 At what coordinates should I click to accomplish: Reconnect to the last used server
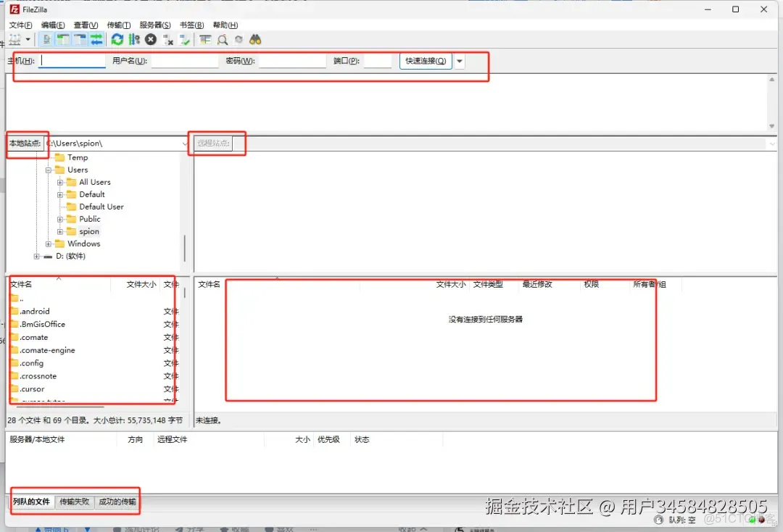click(x=186, y=40)
